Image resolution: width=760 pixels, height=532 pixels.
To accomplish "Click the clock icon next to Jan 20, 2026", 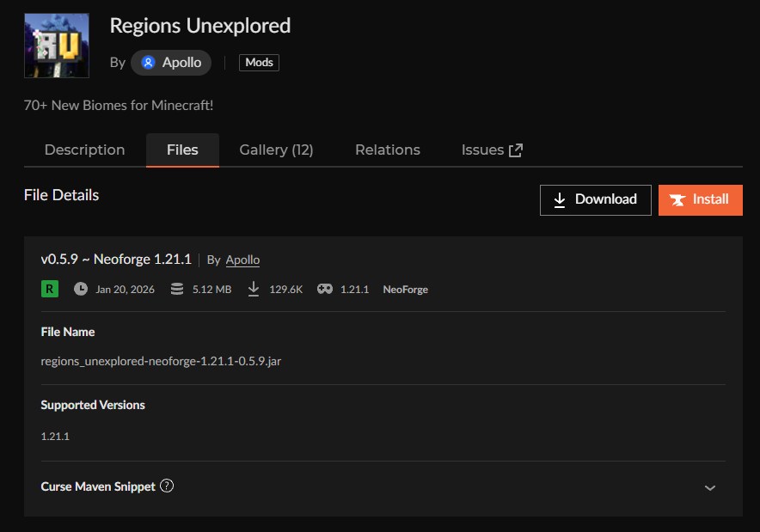I will (x=81, y=289).
